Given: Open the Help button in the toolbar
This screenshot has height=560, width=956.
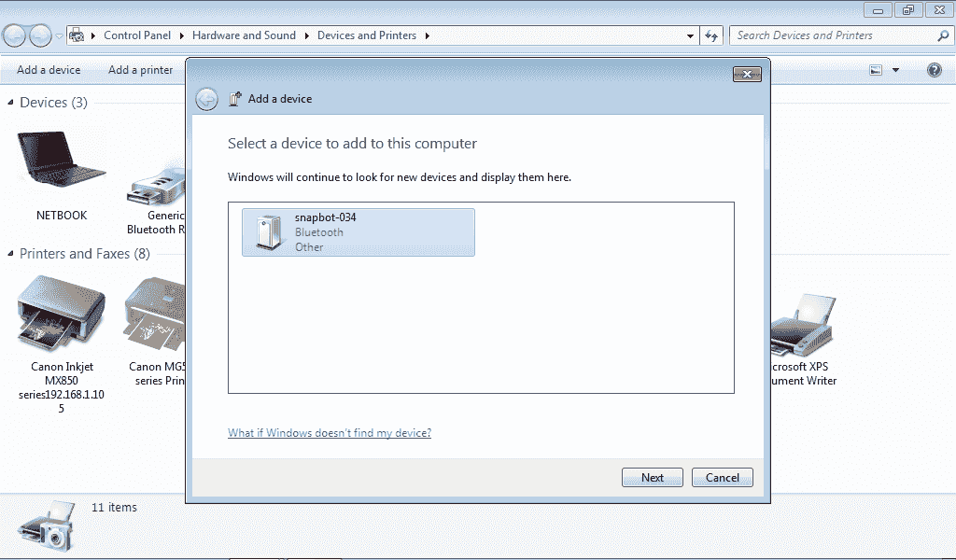Looking at the screenshot, I should (934, 70).
